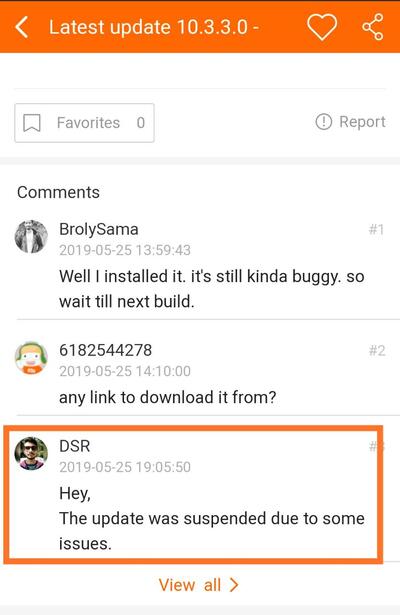
Task: Click comment number #1 label
Action: point(376,229)
